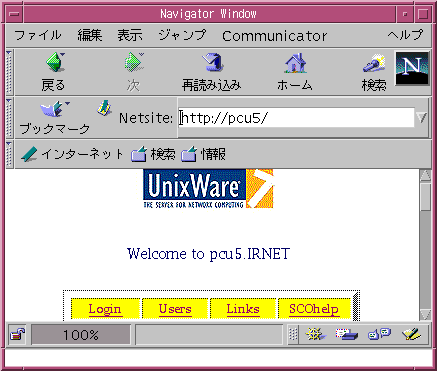Open Navigator ship wheel icon in component bar
Viewport: 437px width, 371px height.
tap(315, 334)
